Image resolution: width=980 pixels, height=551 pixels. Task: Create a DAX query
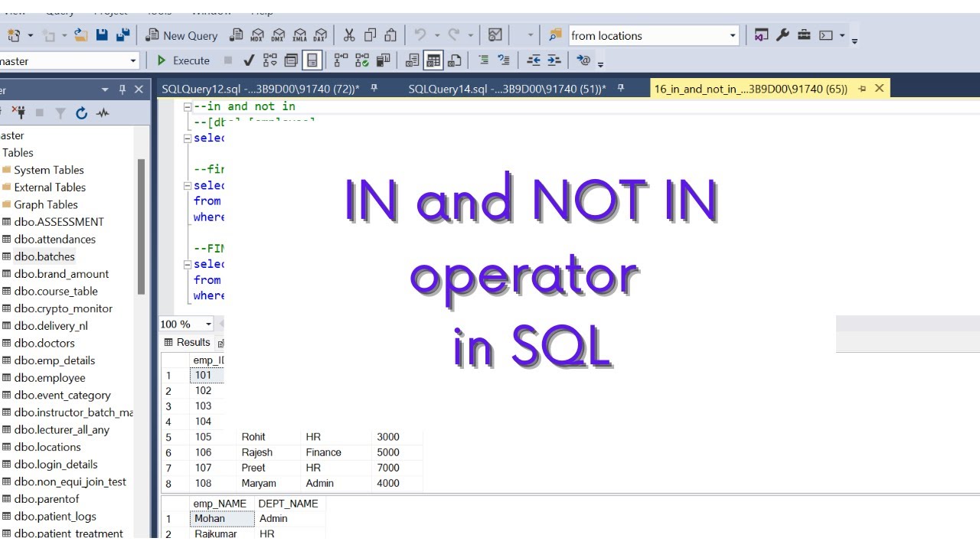pos(320,35)
